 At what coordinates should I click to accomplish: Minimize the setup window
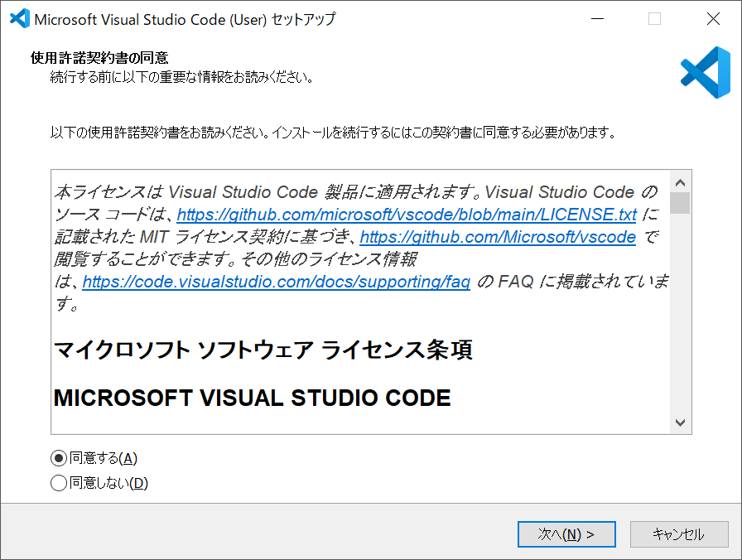598,18
